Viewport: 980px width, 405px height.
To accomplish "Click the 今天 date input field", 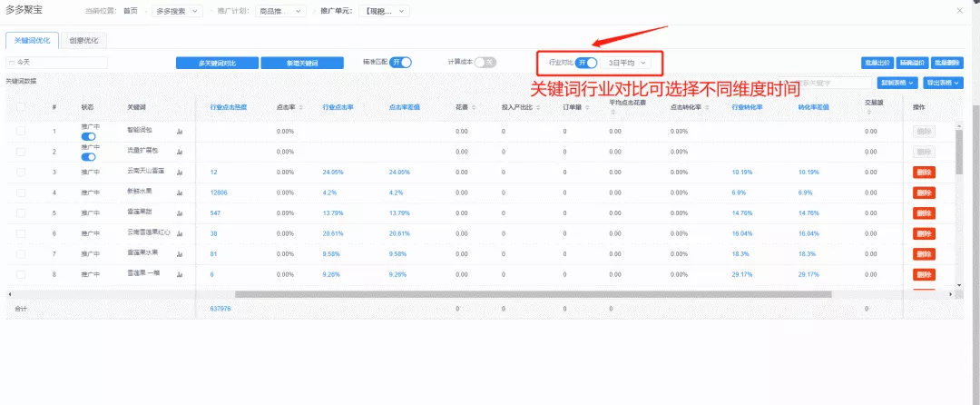I will [56, 63].
